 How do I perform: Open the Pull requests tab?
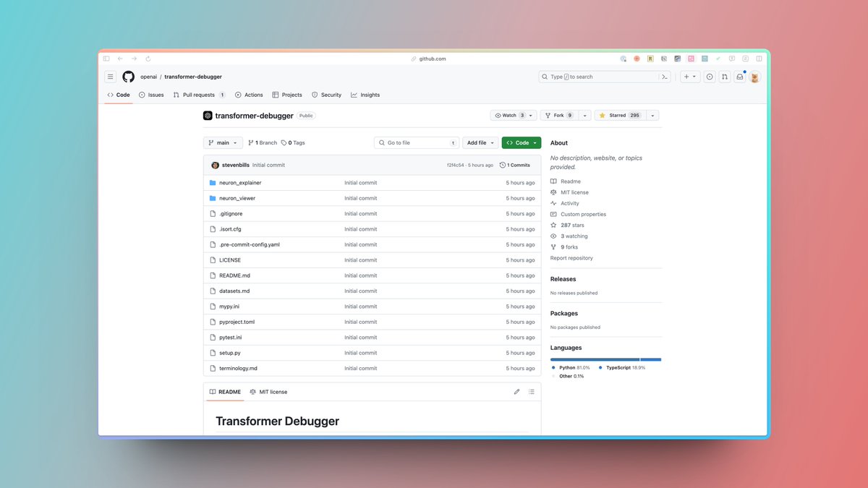200,95
